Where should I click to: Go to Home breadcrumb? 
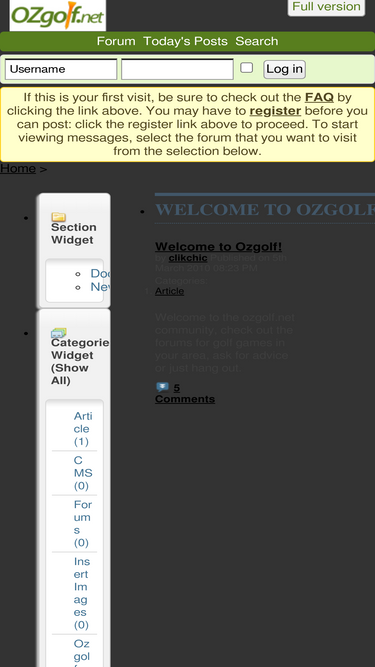[x=18, y=168]
